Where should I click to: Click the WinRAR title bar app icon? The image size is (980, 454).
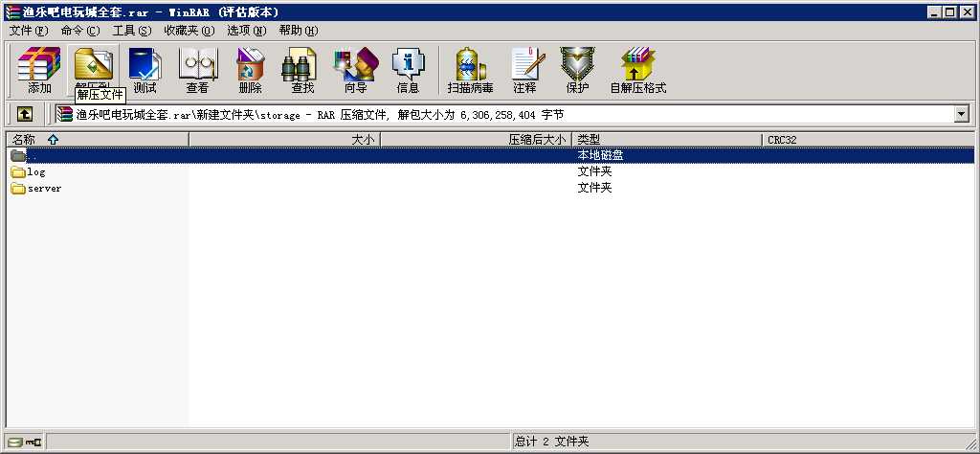[x=11, y=11]
